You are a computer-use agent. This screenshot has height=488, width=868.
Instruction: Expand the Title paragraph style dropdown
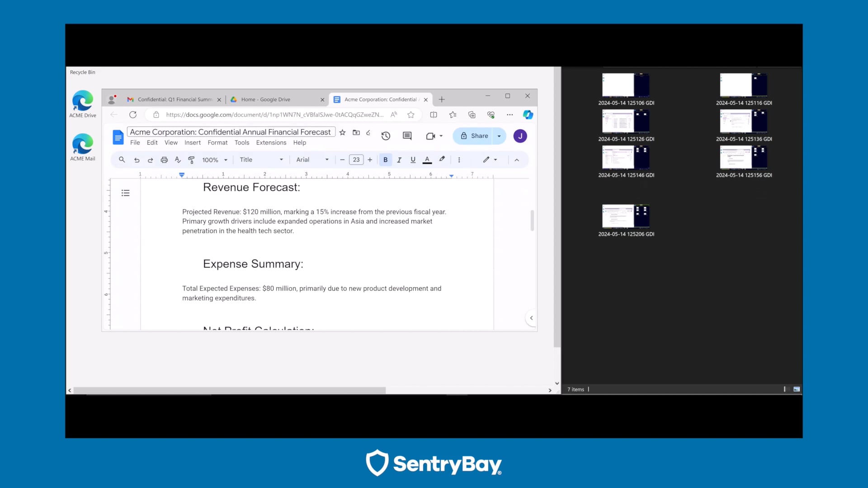[x=261, y=160]
